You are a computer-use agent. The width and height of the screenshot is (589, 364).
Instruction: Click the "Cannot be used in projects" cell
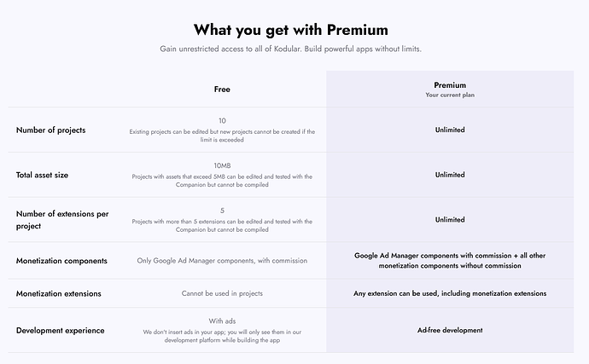(x=222, y=293)
